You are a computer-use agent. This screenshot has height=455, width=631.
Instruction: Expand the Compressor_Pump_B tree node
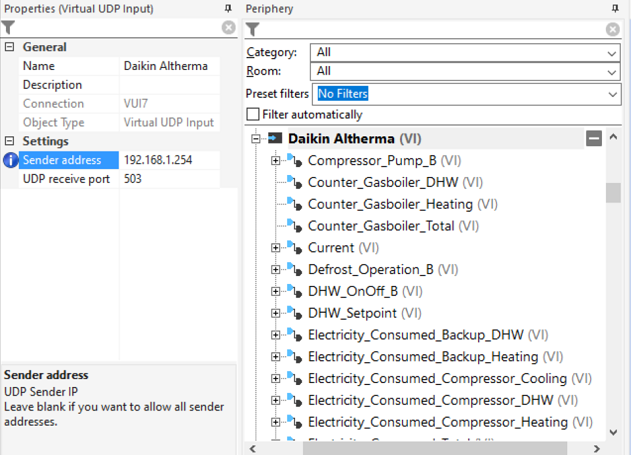(x=276, y=161)
